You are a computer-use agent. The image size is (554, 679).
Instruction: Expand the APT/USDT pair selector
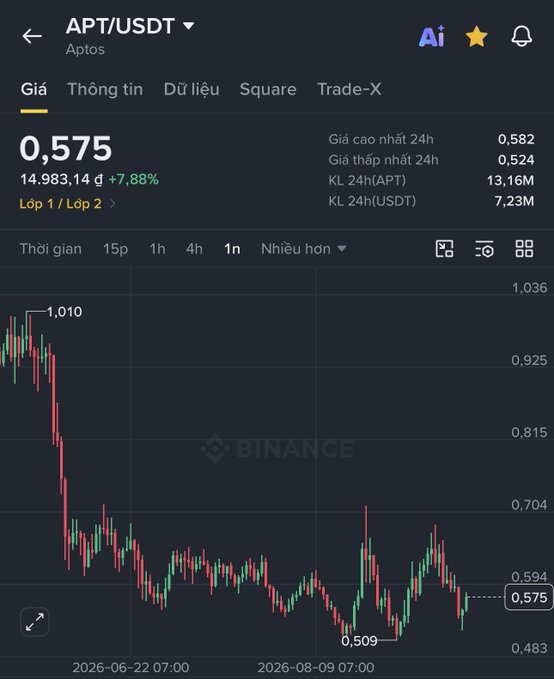pyautogui.click(x=130, y=26)
